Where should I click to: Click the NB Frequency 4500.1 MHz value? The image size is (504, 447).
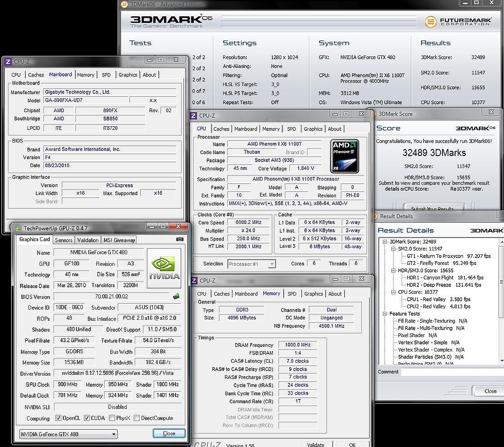(x=331, y=326)
